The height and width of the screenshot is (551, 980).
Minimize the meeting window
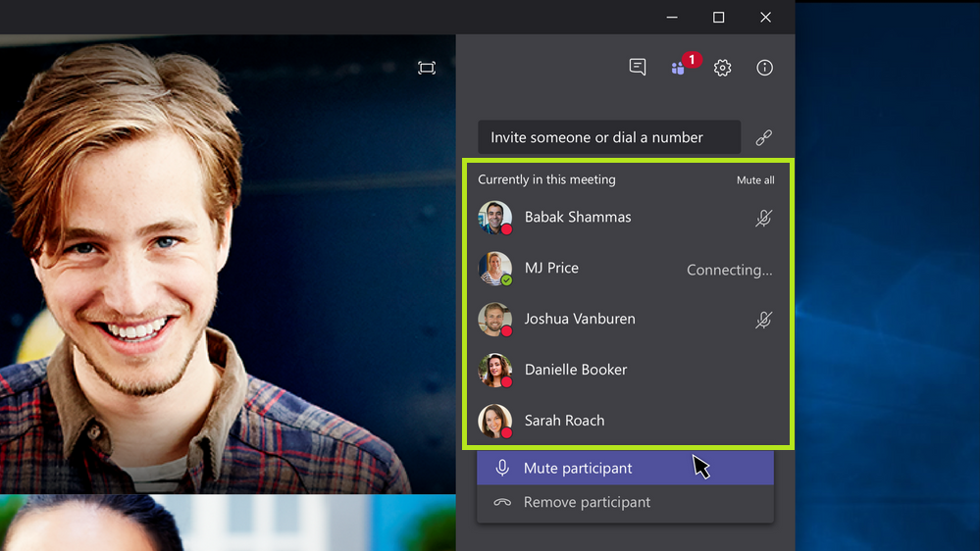(x=672, y=18)
